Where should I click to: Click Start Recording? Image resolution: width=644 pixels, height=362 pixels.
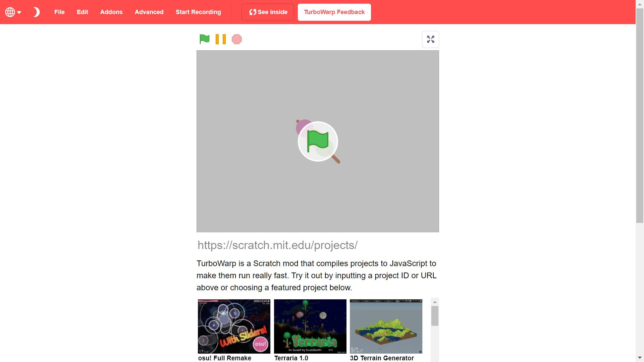(x=198, y=12)
